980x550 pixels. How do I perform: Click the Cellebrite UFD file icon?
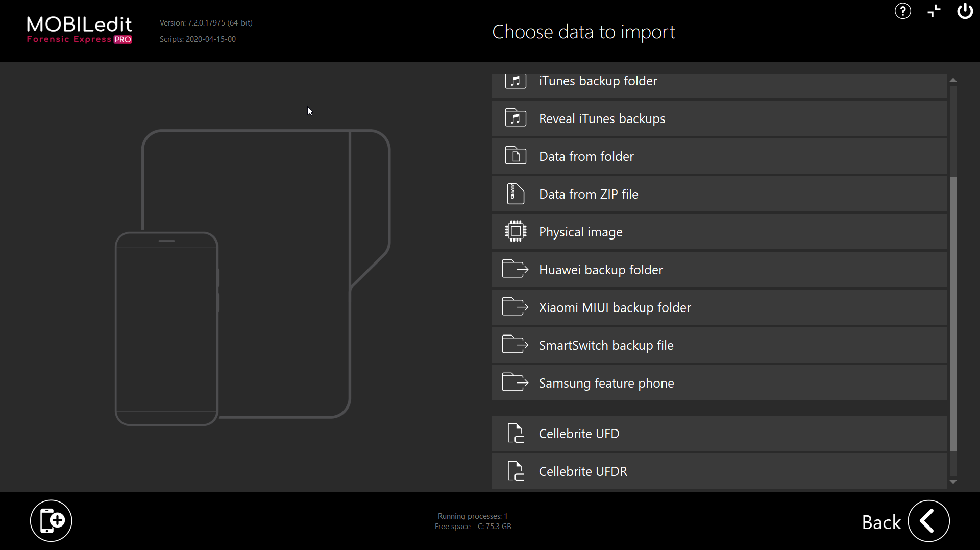(516, 434)
